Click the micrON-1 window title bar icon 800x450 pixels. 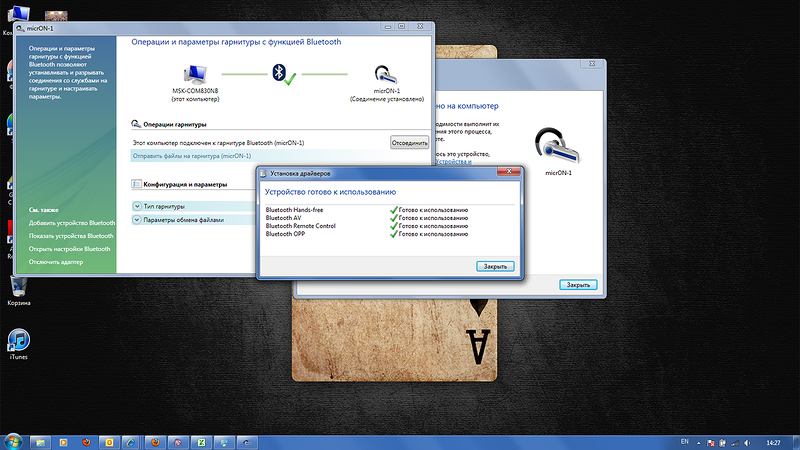20,29
